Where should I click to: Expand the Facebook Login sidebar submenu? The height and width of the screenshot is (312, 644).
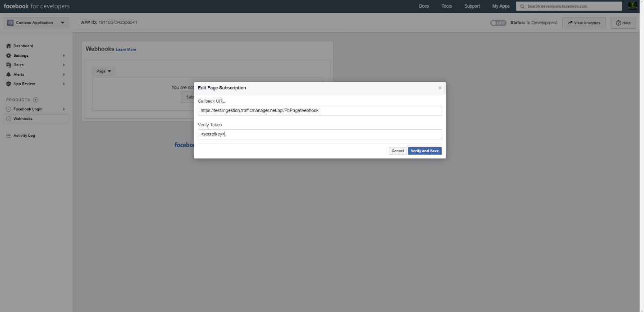[63, 109]
